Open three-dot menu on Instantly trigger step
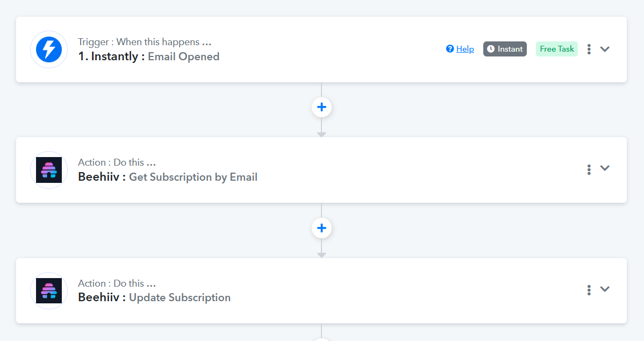Screen dimensions: 644x341 click(x=589, y=49)
